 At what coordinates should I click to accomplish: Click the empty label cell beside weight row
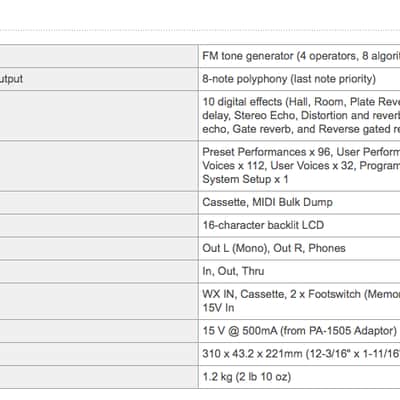coord(99,377)
